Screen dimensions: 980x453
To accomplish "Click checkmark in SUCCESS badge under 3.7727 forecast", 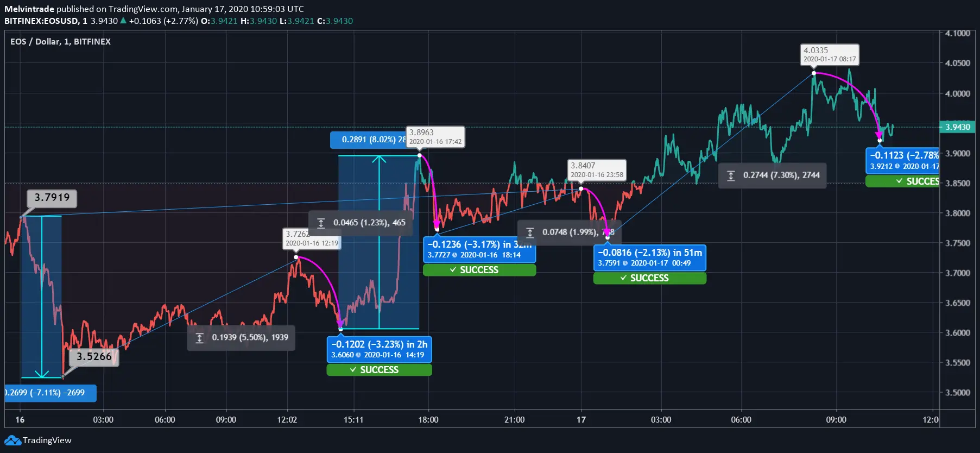I will coord(453,270).
